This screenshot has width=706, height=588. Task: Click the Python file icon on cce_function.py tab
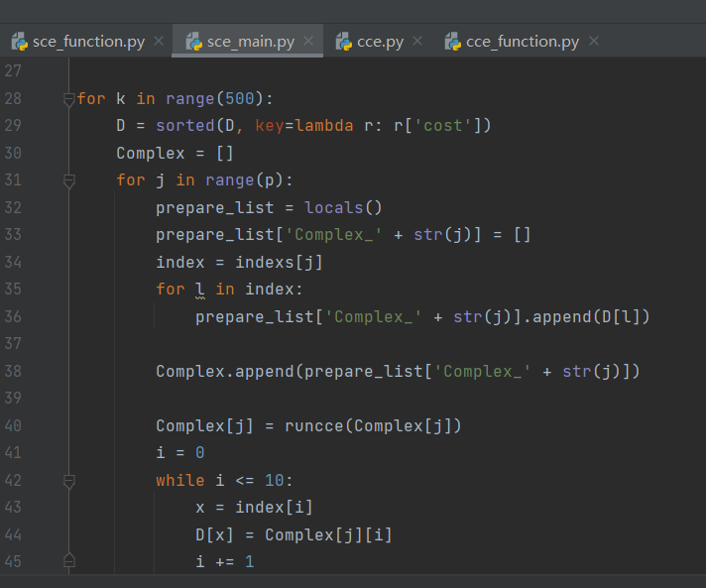pos(453,41)
